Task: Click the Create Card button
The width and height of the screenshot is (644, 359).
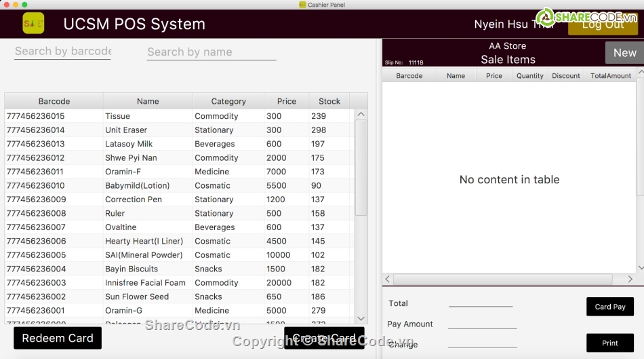Action: point(324,338)
